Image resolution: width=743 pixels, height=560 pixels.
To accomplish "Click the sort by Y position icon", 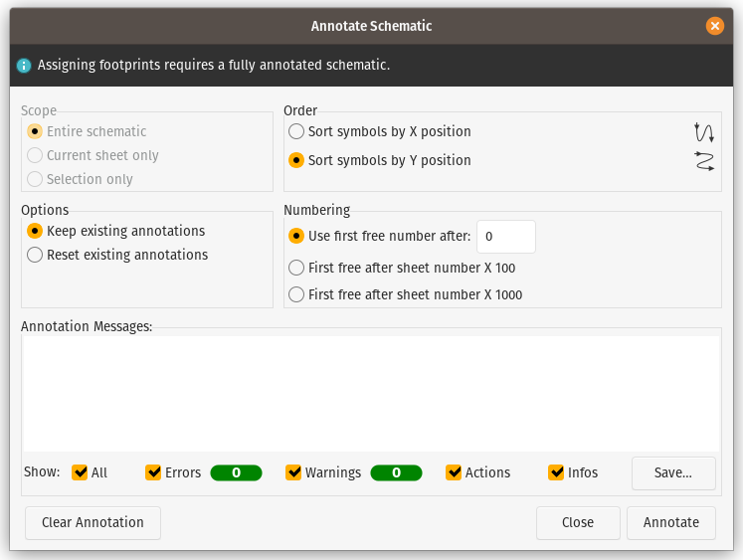I will tap(704, 161).
